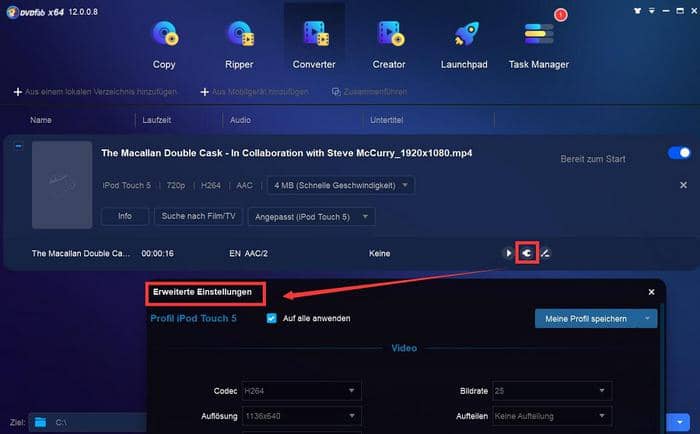The width and height of the screenshot is (700, 434).
Task: Open the Creator module
Action: (x=389, y=45)
